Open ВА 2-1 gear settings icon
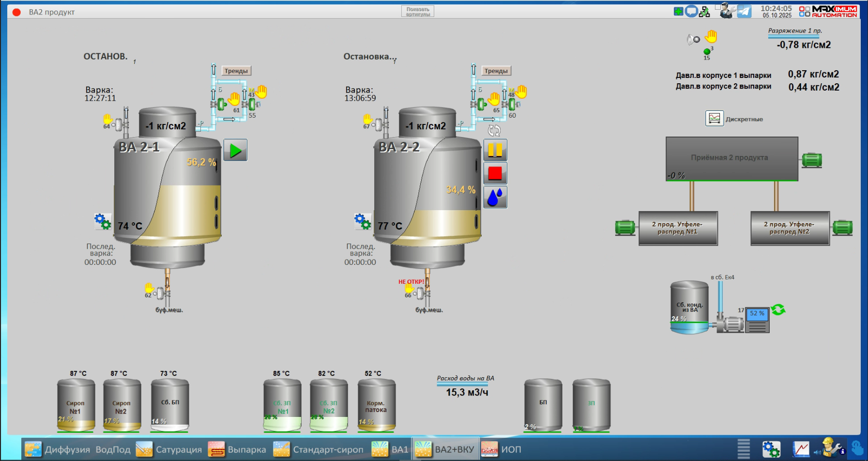The height and width of the screenshot is (461, 868). click(103, 222)
